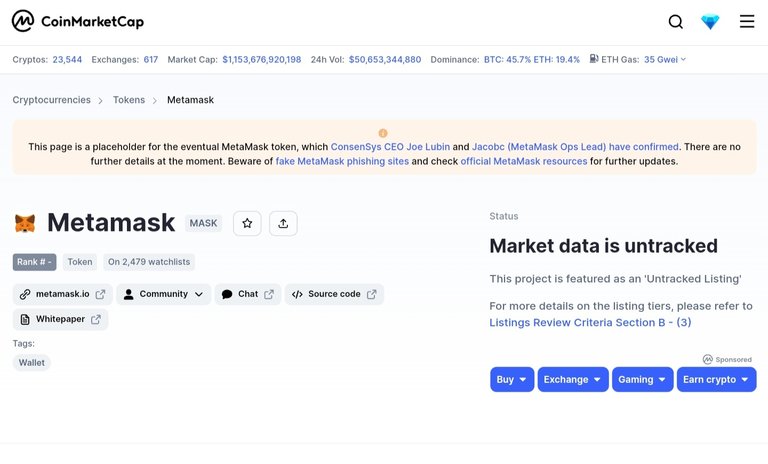Expand the Community dropdown
Image resolution: width=768 pixels, height=464 pixels.
(163, 294)
